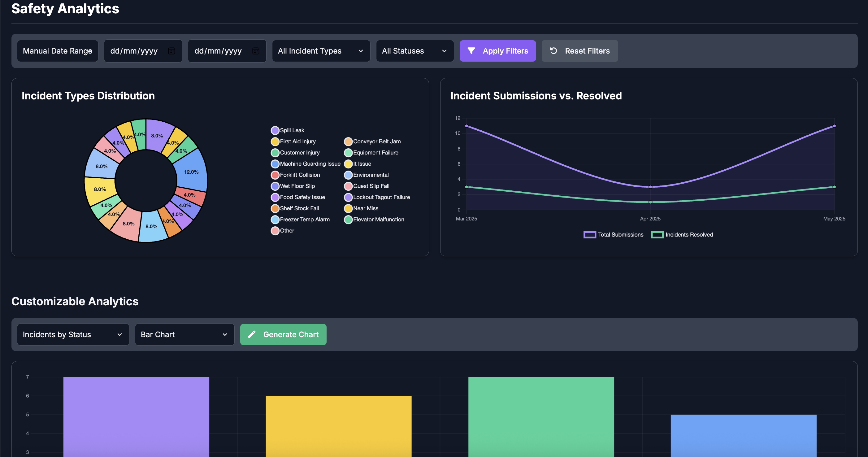Click the Spill Leak legend dot
This screenshot has height=457, width=868.
tap(275, 130)
